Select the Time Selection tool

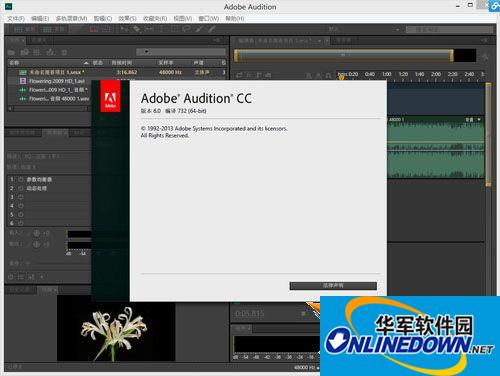[x=161, y=29]
